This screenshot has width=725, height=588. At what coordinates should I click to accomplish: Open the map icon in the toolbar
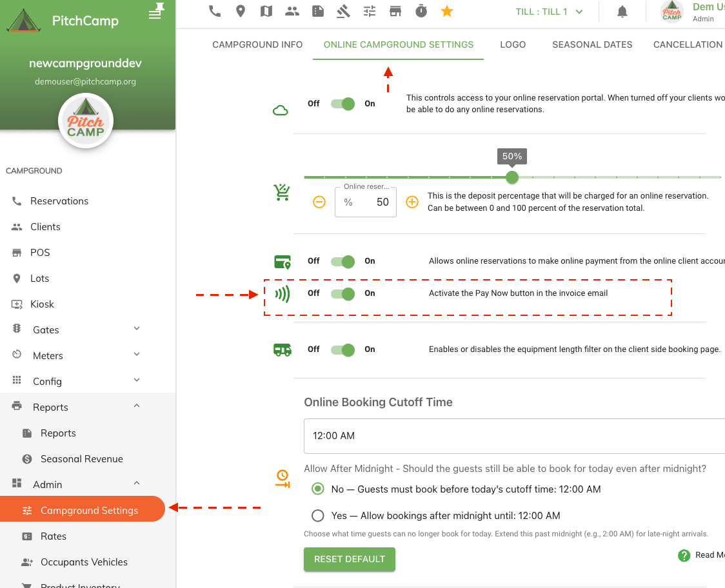point(266,11)
